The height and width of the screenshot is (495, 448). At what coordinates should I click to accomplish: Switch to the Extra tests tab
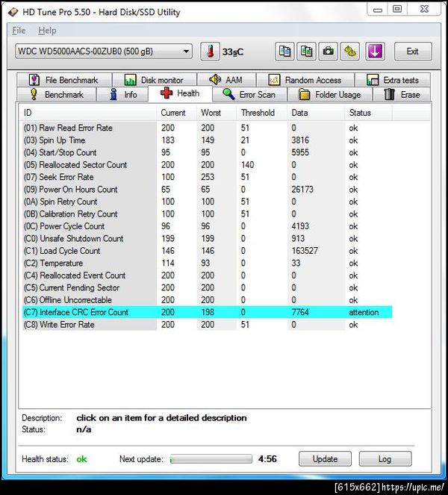pos(393,80)
